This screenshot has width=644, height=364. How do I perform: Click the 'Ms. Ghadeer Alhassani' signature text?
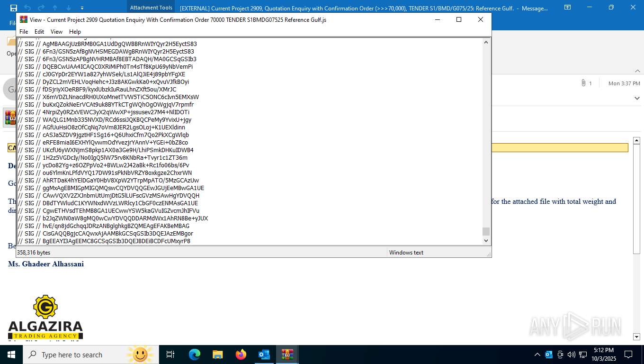(x=46, y=264)
